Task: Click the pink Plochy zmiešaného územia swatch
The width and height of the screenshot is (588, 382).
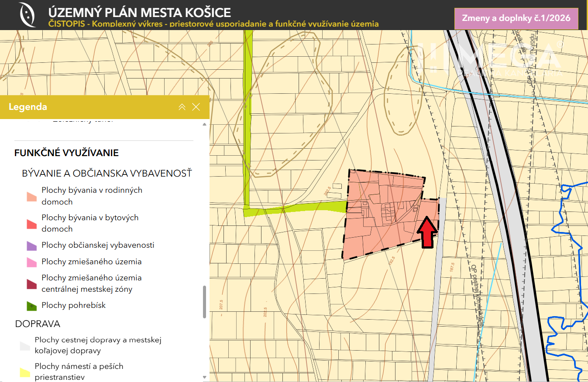Action: tap(31, 262)
